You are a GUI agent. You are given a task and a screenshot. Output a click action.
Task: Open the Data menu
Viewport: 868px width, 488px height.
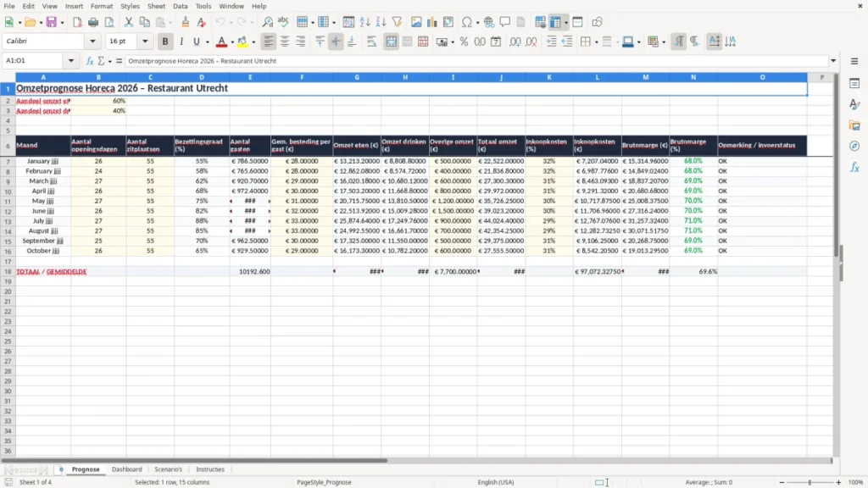point(180,6)
